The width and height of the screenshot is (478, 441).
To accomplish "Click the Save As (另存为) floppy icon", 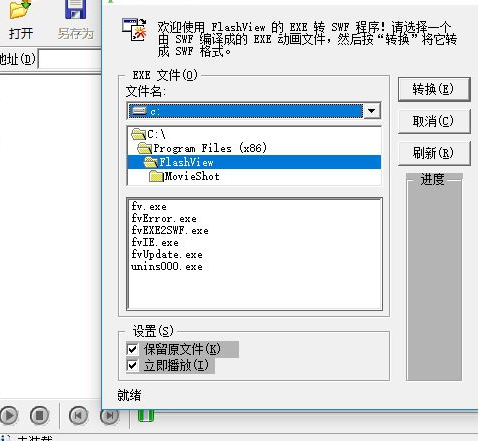I will (75, 9).
